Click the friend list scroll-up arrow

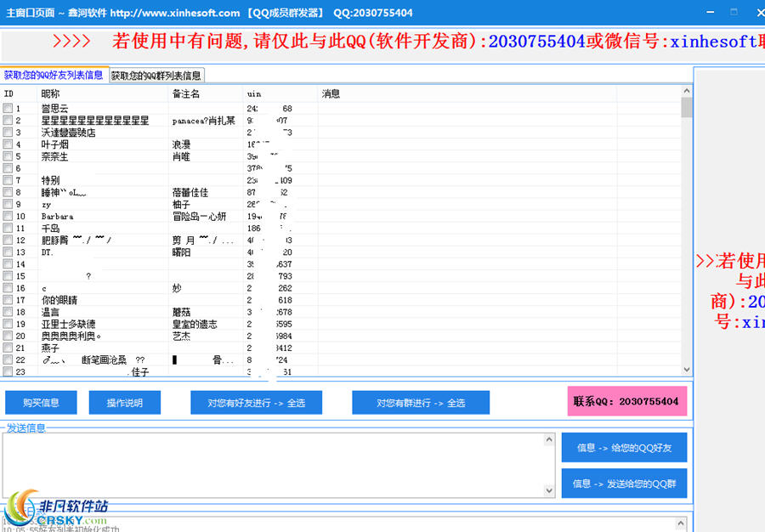tap(687, 91)
